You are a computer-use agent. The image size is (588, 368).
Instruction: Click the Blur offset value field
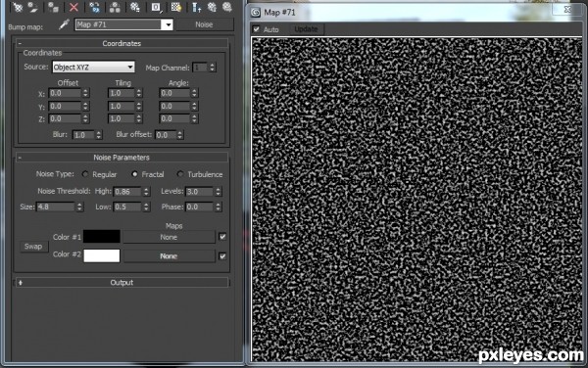click(x=166, y=135)
